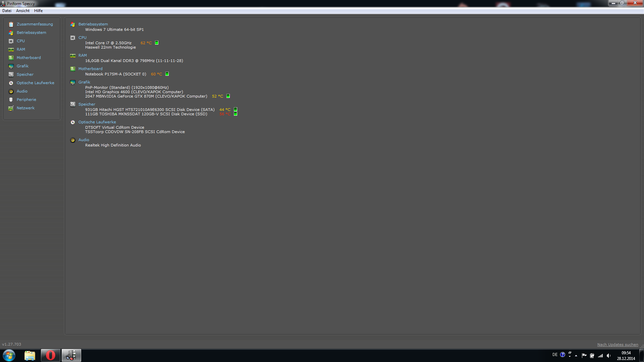Open Grafik via its monitor icon
Screen dimensions: 644x362
click(11, 66)
